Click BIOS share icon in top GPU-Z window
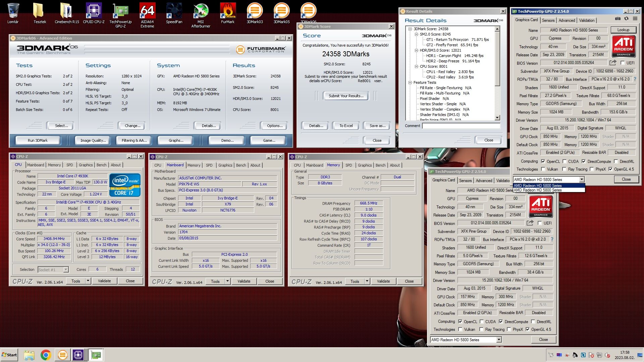The width and height of the screenshot is (644, 362). 613,63
